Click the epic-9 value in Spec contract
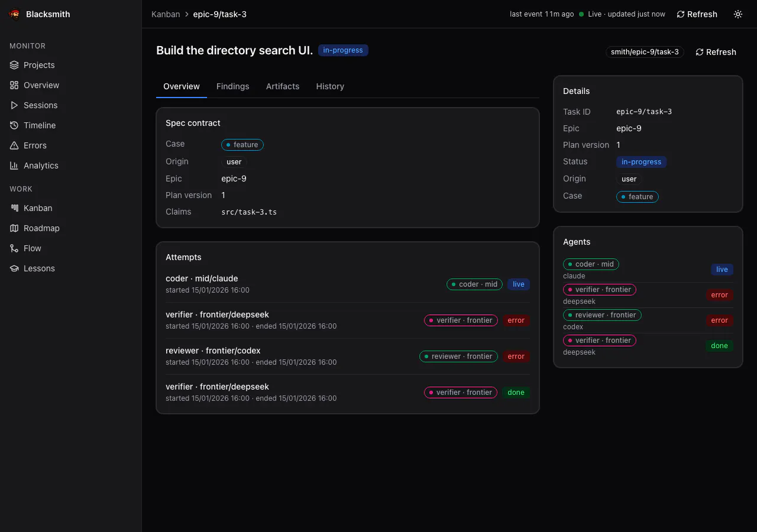757x532 pixels. pyautogui.click(x=234, y=179)
